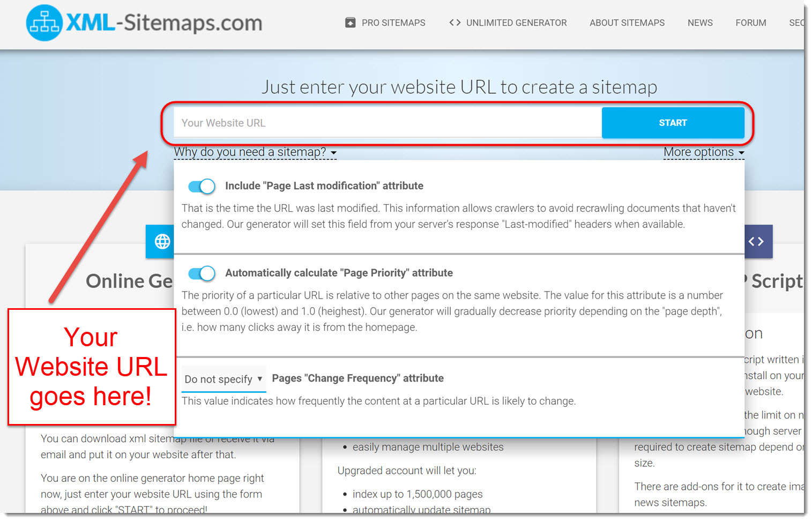The image size is (812, 521).
Task: Click the Pro Sitemaps archive icon
Action: [350, 23]
